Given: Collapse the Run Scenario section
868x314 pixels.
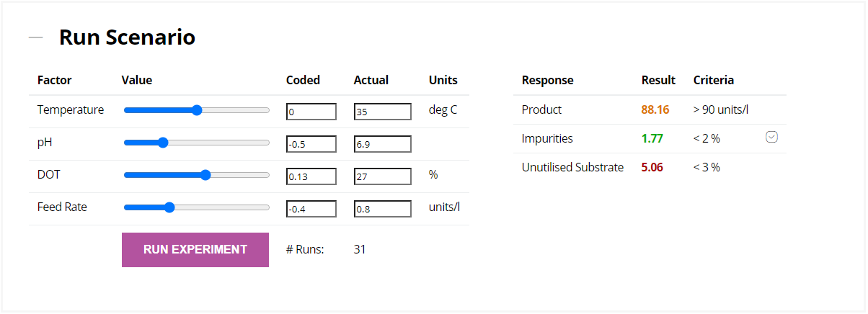Looking at the screenshot, I should point(35,37).
